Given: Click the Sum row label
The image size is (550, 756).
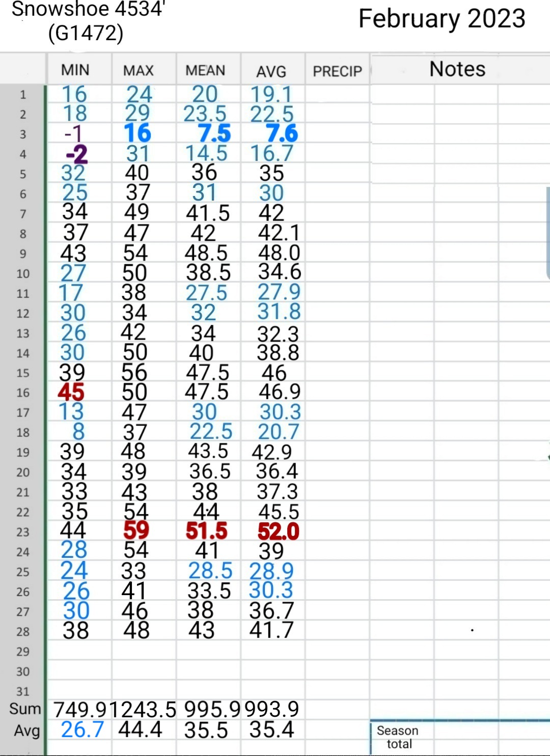Looking at the screenshot, I should tap(25, 709).
